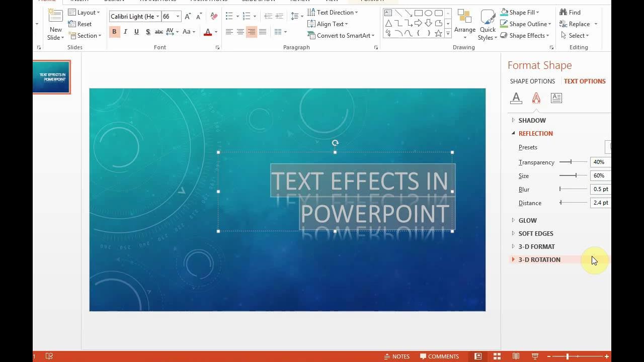644x362 pixels.
Task: Toggle Bold formatting
Action: (114, 32)
